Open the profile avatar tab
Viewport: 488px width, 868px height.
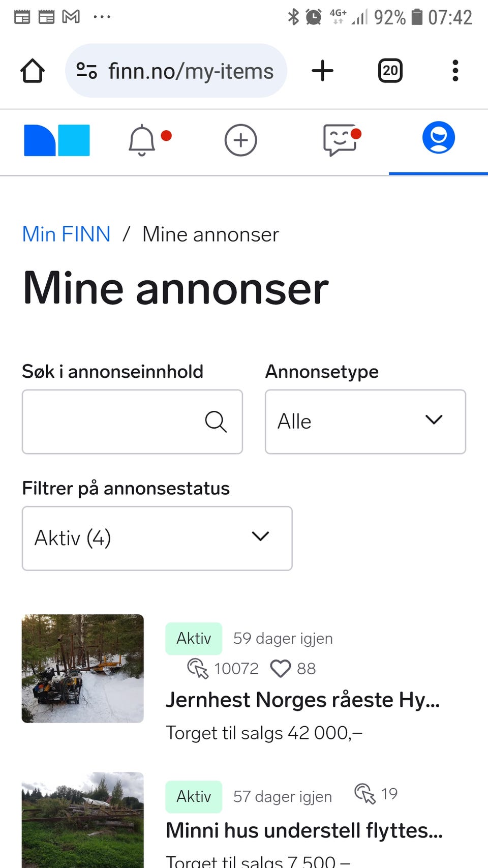pyautogui.click(x=438, y=137)
